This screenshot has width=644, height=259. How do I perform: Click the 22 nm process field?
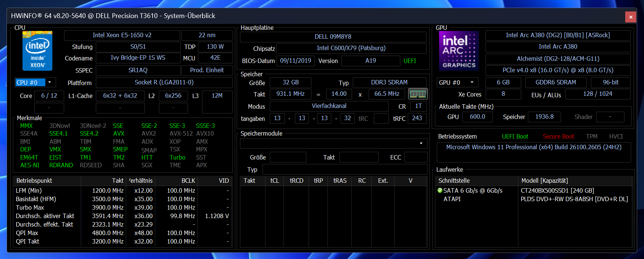click(207, 35)
